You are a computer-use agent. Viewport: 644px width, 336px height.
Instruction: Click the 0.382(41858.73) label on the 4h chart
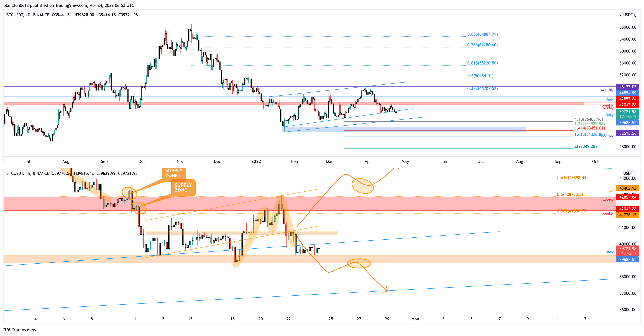pos(572,211)
